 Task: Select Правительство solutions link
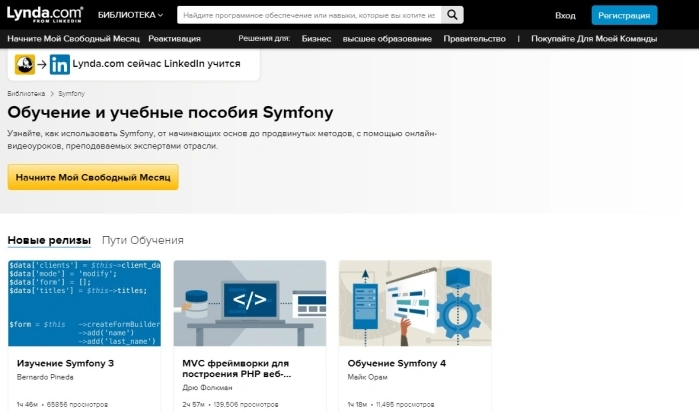click(x=474, y=39)
